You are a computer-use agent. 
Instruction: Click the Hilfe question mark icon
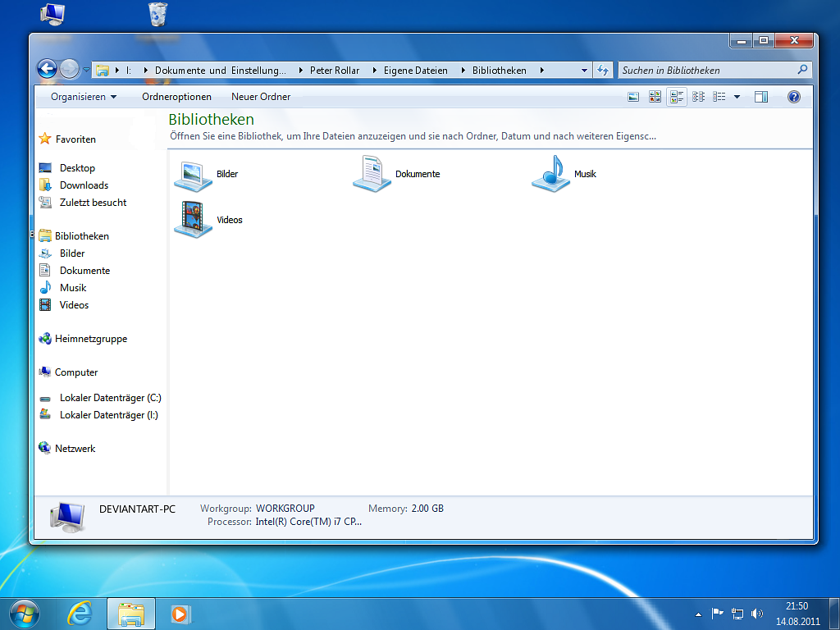coord(793,96)
